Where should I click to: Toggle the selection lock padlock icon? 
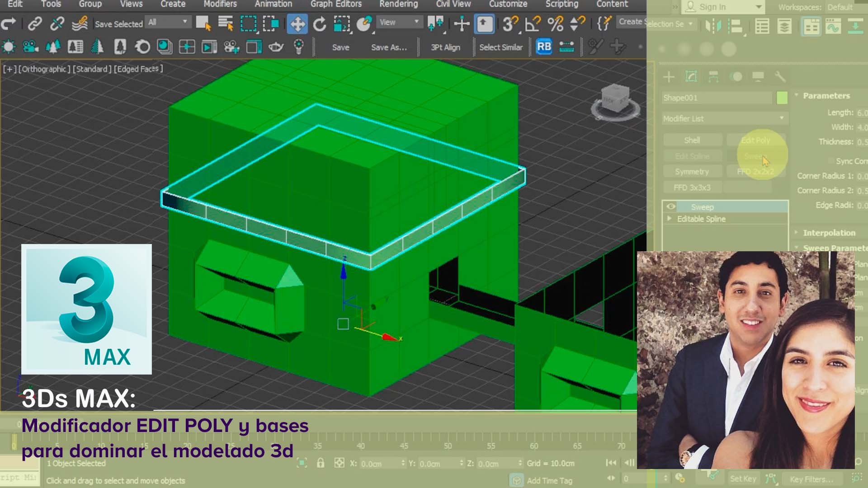point(321,463)
